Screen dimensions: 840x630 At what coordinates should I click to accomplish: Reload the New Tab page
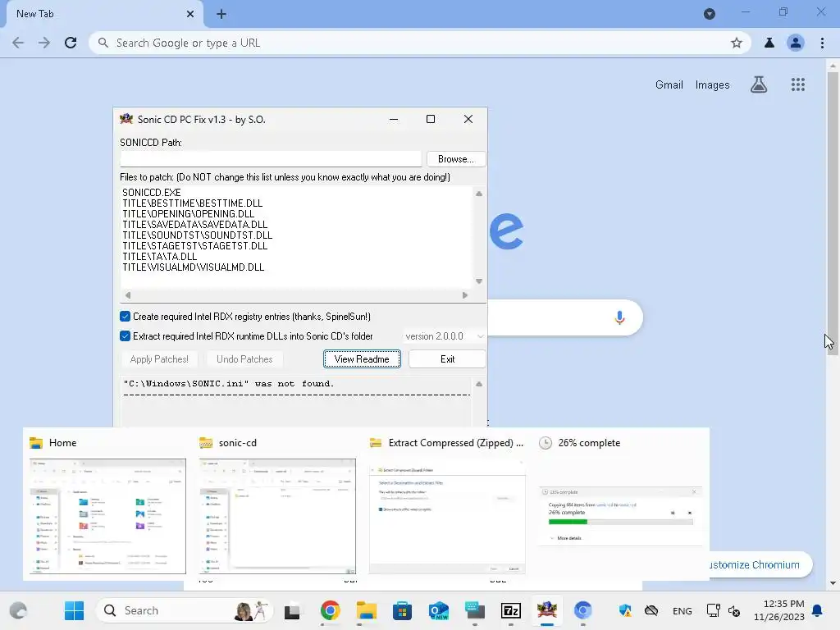click(71, 43)
